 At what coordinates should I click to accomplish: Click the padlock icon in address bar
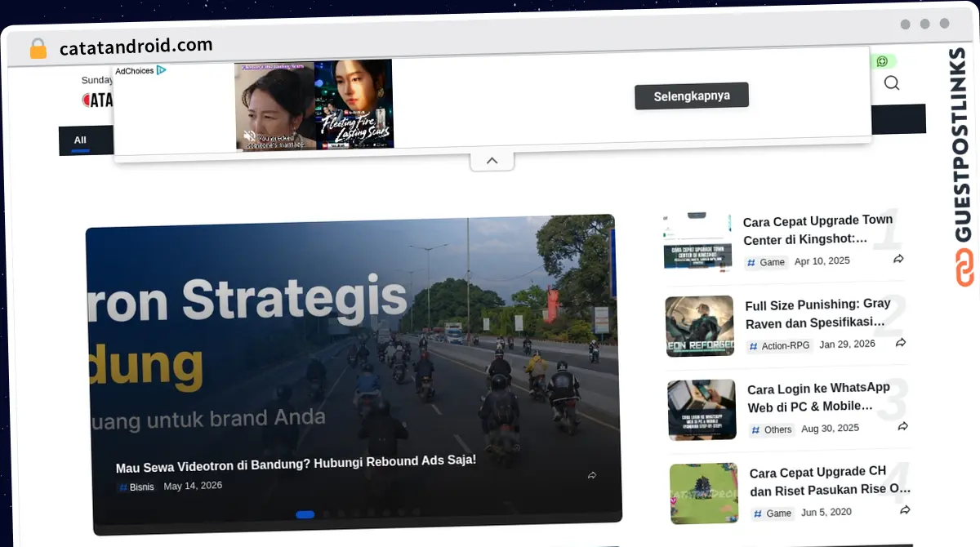click(38, 48)
